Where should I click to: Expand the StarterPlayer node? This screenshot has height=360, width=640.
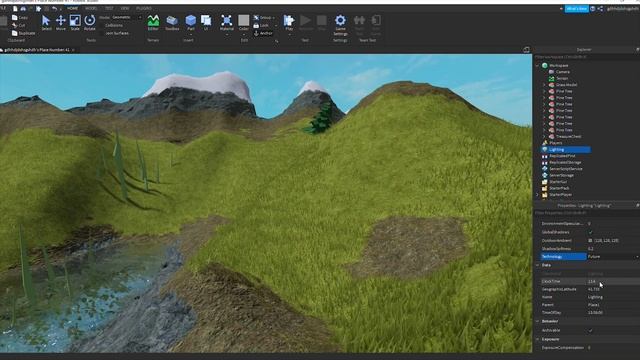(538, 195)
